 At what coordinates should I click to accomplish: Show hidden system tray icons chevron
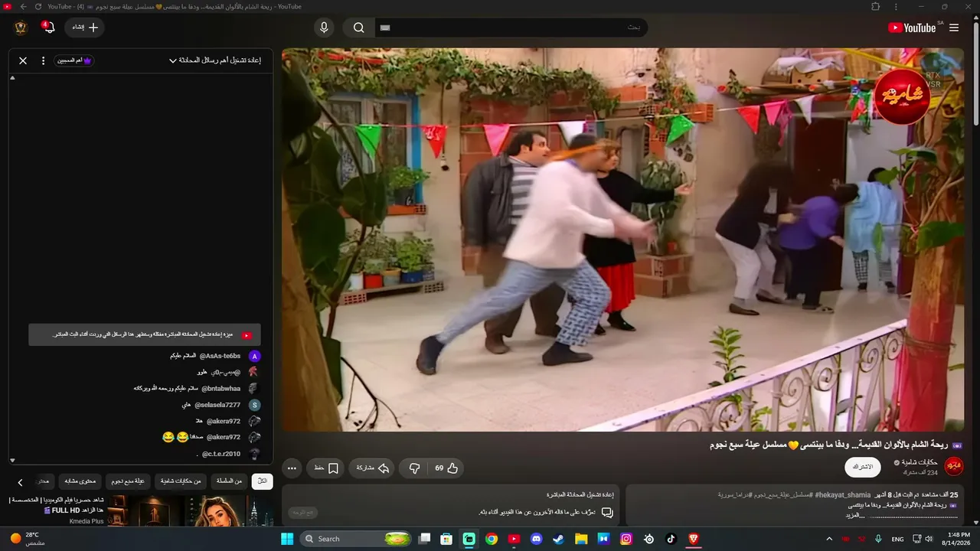tap(829, 539)
